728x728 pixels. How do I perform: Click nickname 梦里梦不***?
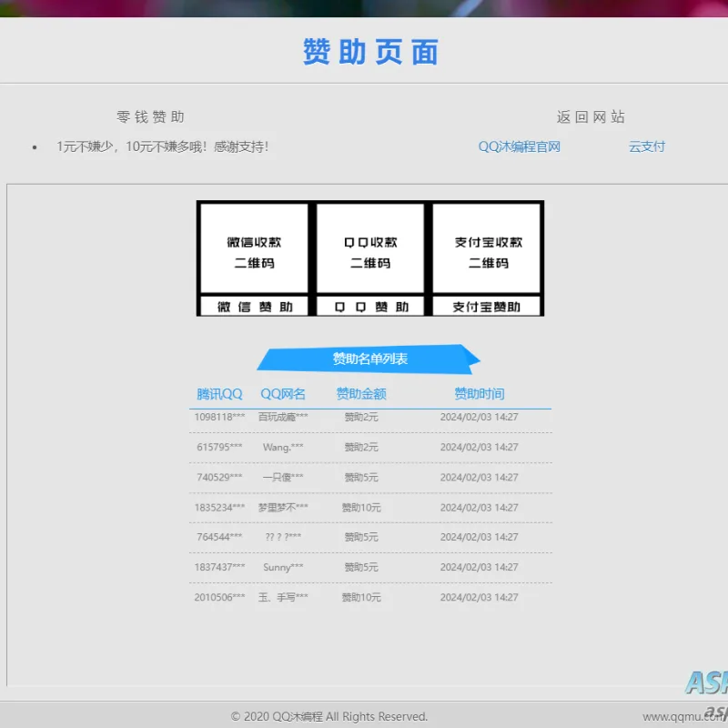[283, 508]
